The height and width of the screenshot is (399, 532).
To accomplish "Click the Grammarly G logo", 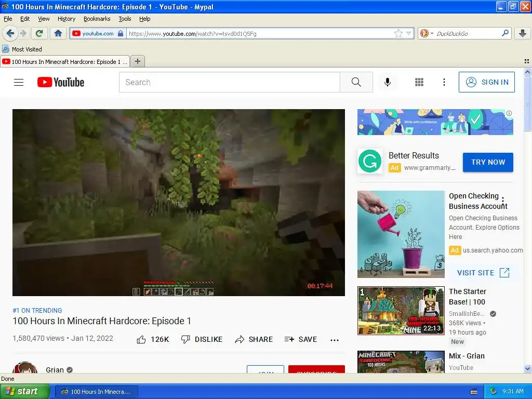I will (369, 161).
